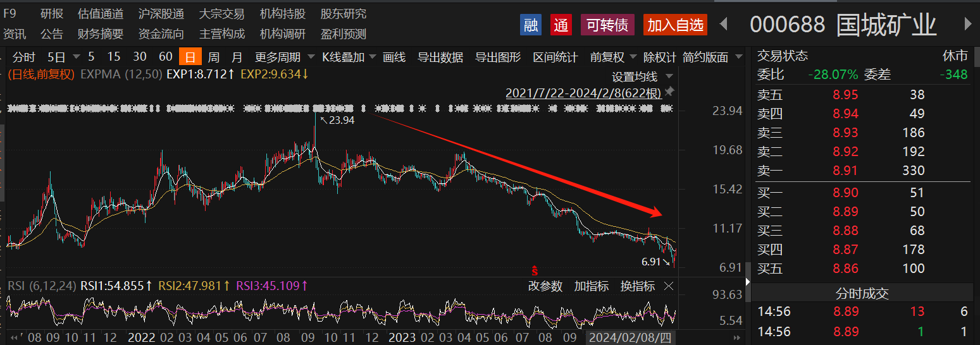Open the 大宗交易 block trades menu
Viewport: 980px width, 345px height.
[222, 13]
